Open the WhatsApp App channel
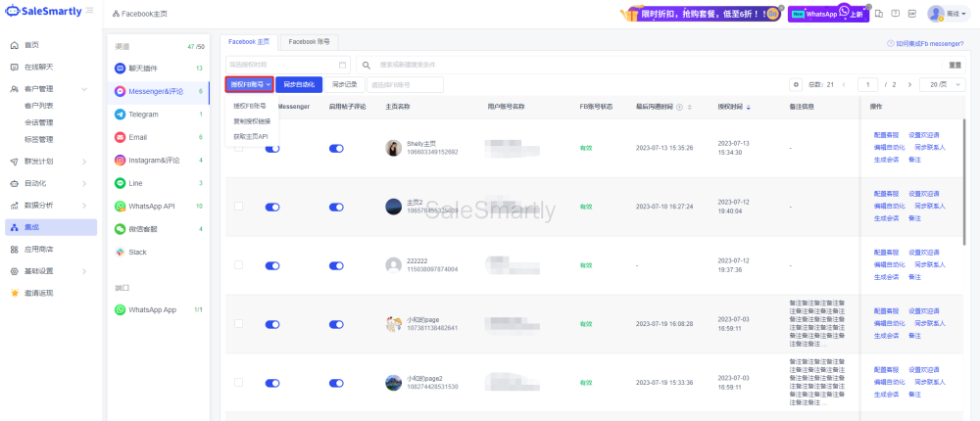The image size is (980, 421). 152,309
